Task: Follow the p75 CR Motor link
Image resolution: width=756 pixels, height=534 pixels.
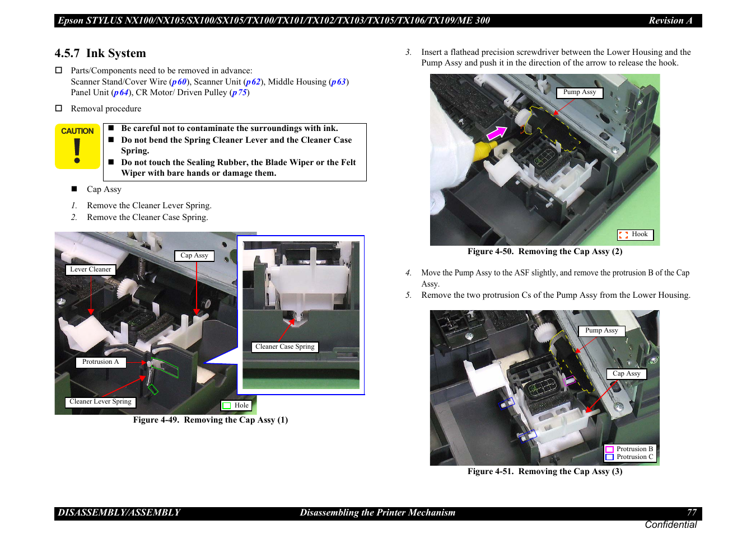Action: click(x=240, y=92)
